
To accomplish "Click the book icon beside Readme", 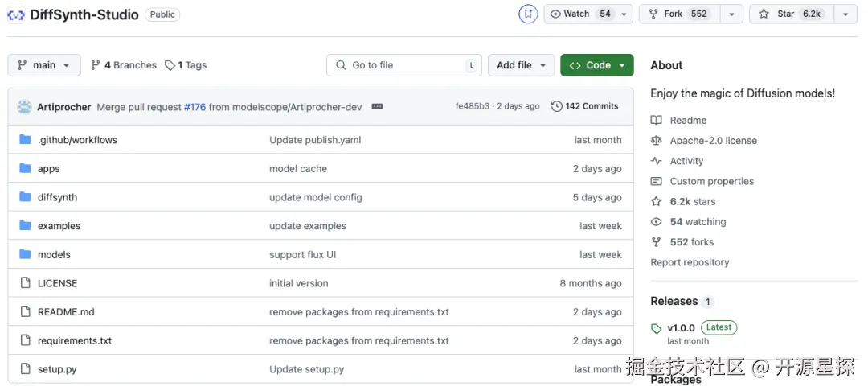I will tap(656, 120).
